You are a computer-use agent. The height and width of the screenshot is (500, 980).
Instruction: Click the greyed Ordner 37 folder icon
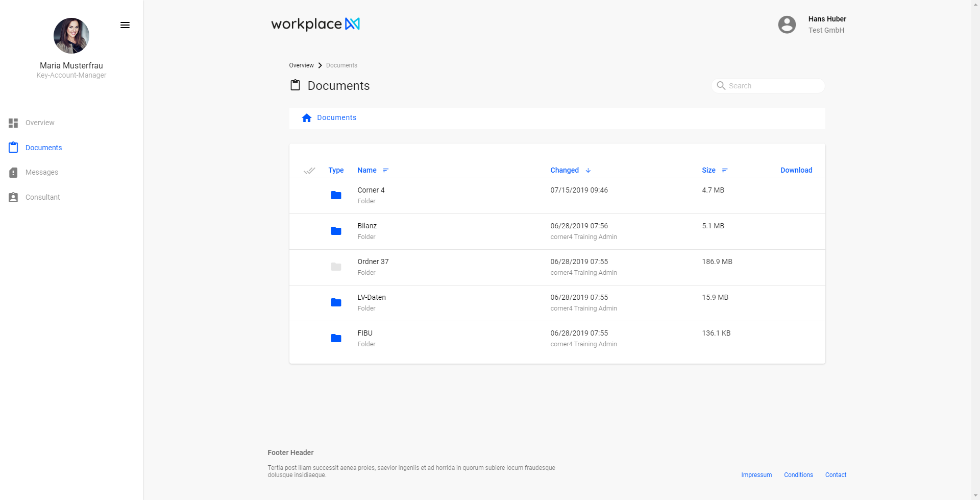(x=336, y=267)
